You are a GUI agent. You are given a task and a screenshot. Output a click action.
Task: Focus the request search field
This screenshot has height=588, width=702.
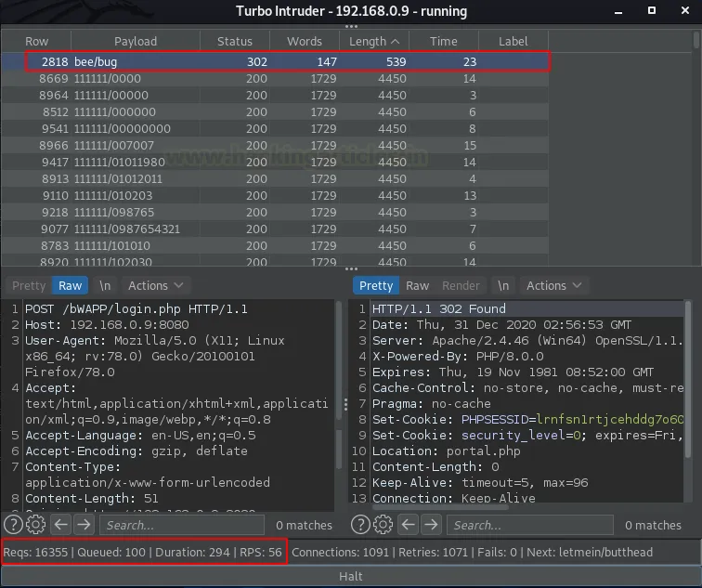[x=182, y=525]
